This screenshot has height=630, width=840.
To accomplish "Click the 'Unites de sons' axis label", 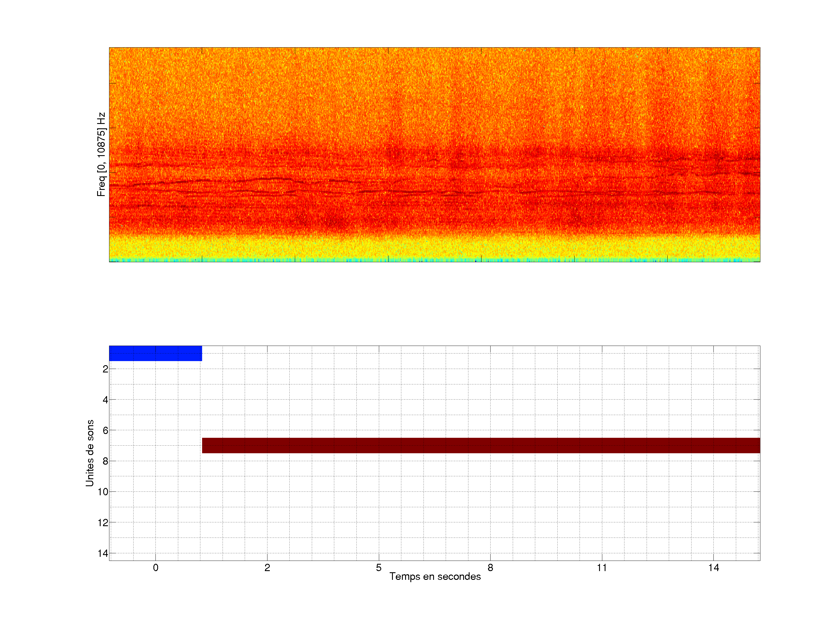I will pos(90,453).
